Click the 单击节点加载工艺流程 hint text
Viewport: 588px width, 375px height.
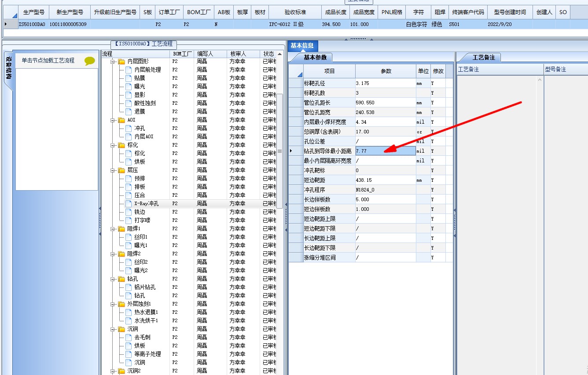tap(48, 61)
